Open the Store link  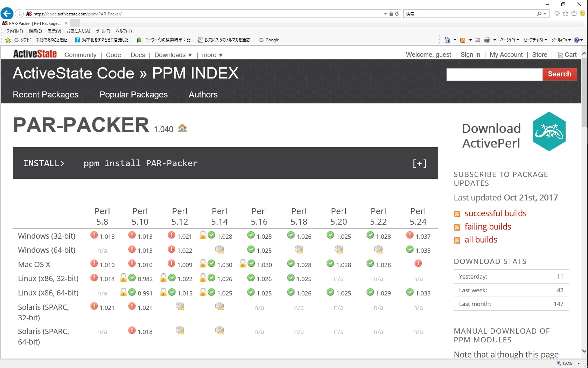click(539, 55)
